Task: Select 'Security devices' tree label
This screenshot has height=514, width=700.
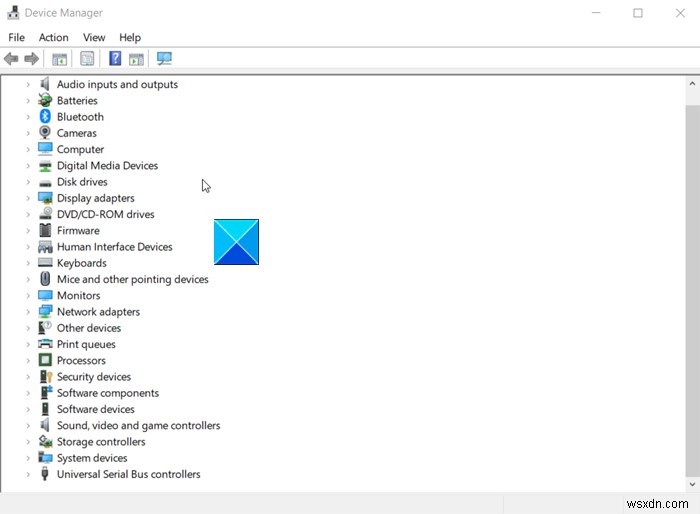Action: click(x=94, y=377)
